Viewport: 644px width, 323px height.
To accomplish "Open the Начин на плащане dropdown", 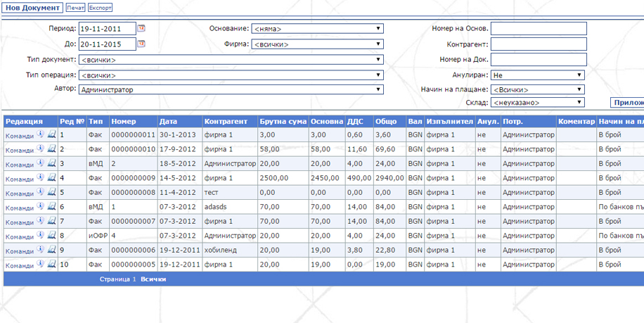I will click(538, 90).
